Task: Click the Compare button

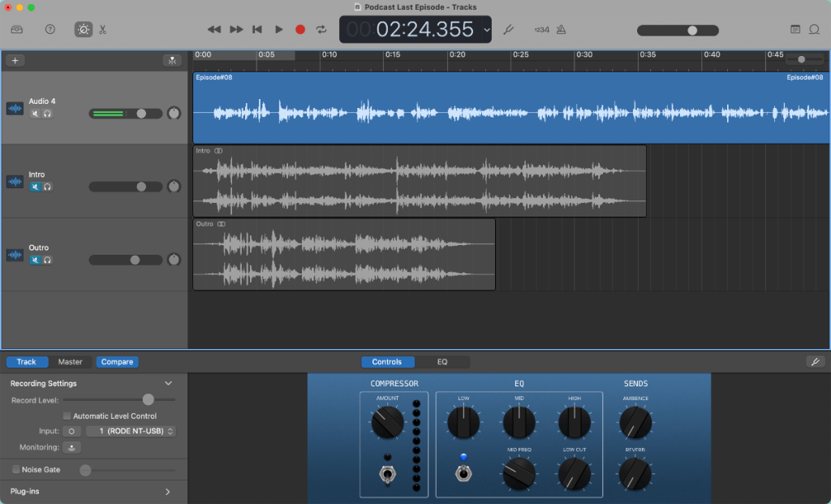Action: [x=116, y=361]
